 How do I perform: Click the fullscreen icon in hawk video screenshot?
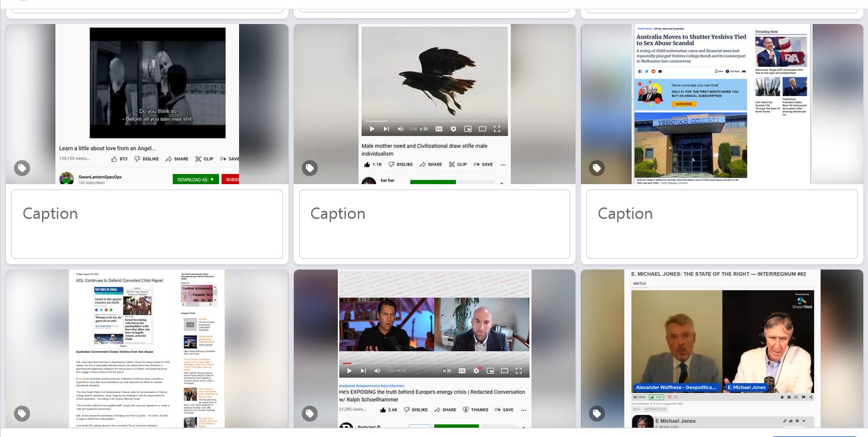[x=497, y=129]
